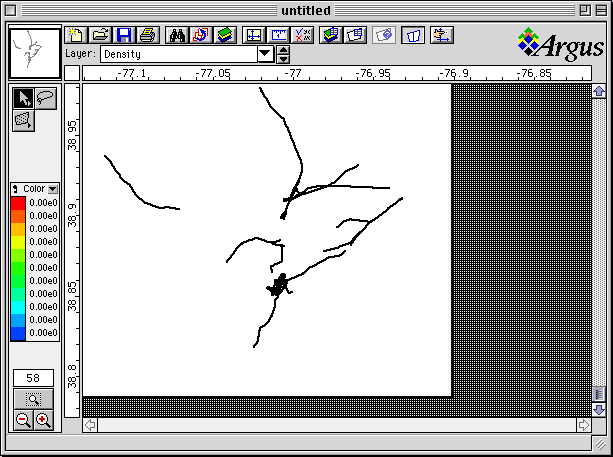Click the scale and units crosshair icon
Image resolution: width=613 pixels, height=457 pixels.
[254, 35]
